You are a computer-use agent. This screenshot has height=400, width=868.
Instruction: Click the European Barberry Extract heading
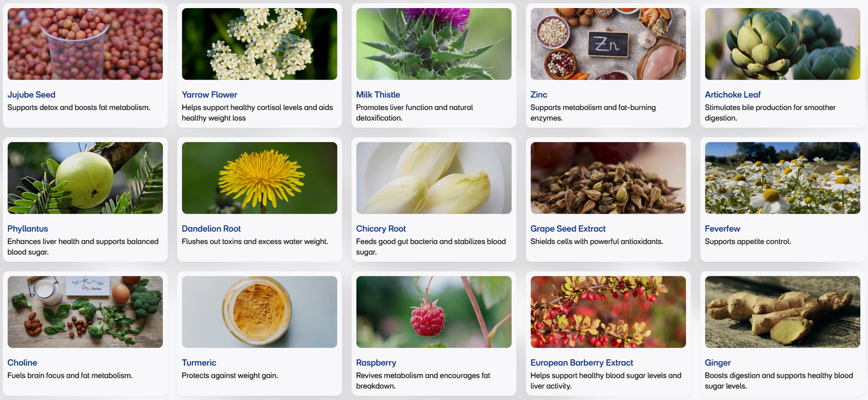(x=582, y=363)
